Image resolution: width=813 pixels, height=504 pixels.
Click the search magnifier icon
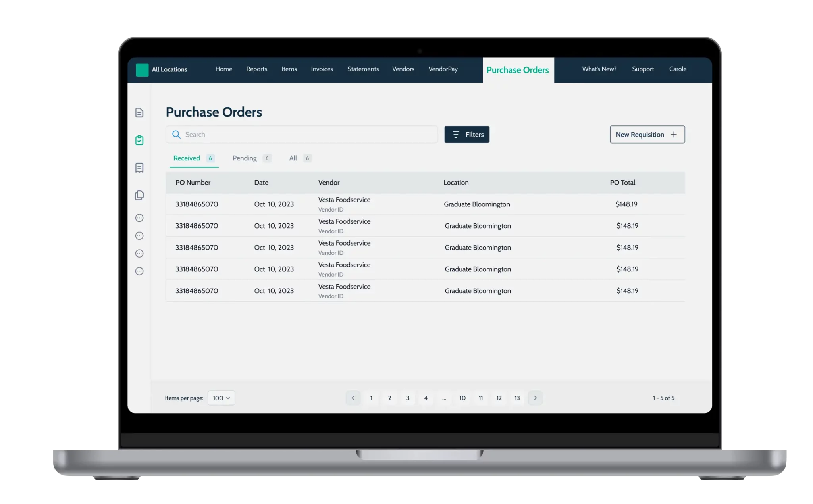point(176,135)
